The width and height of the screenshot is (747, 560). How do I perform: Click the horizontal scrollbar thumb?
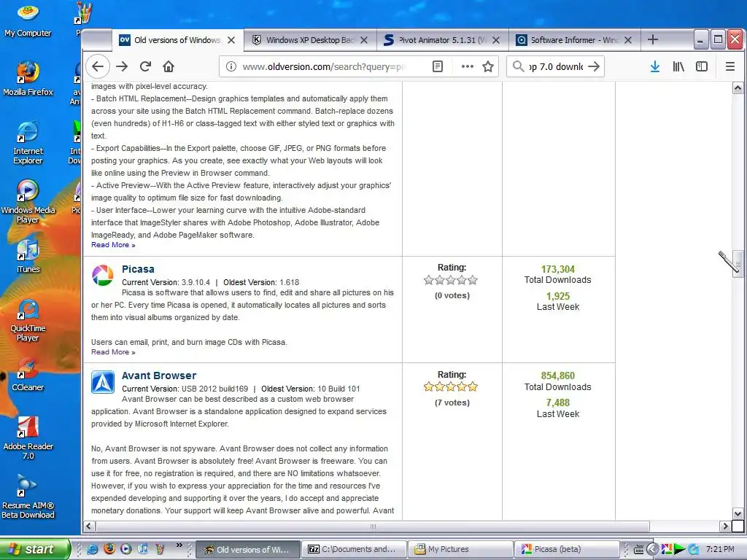373,526
